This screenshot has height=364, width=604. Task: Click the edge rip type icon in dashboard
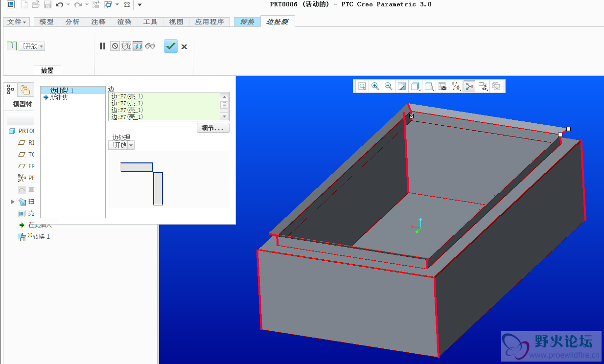point(12,46)
